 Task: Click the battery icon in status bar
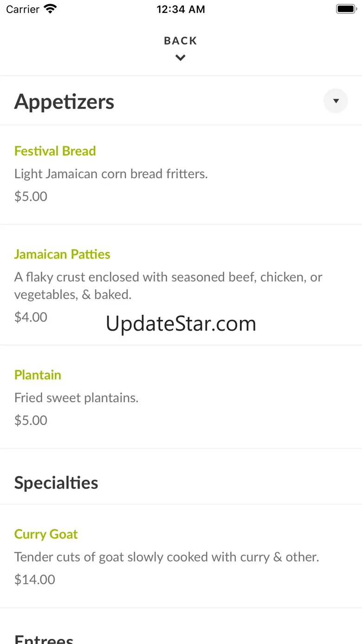[x=345, y=9]
